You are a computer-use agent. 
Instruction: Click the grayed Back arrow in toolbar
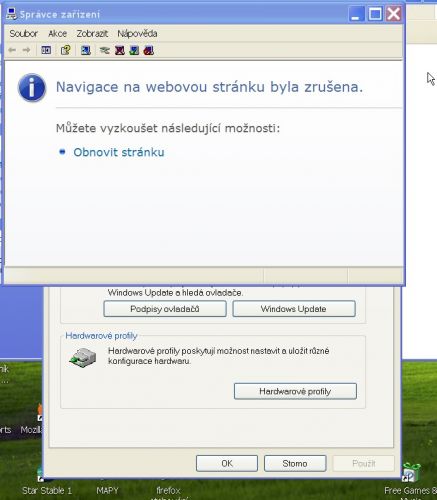pyautogui.click(x=12, y=50)
